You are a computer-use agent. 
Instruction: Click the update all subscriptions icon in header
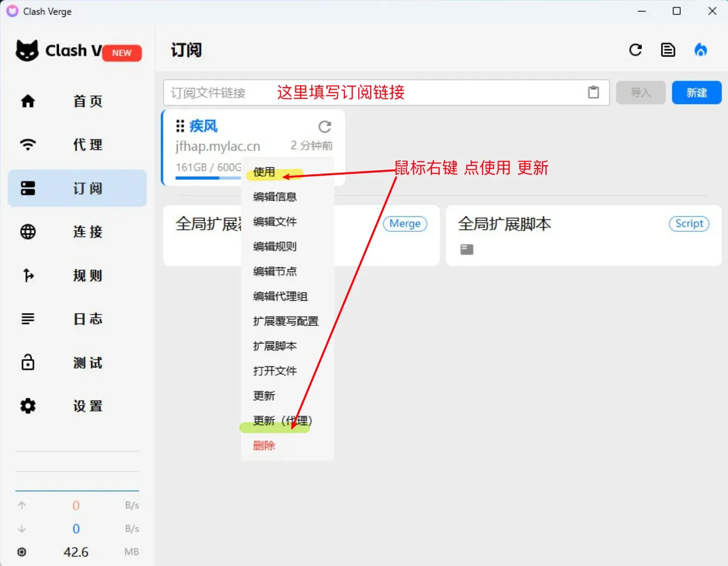(635, 50)
